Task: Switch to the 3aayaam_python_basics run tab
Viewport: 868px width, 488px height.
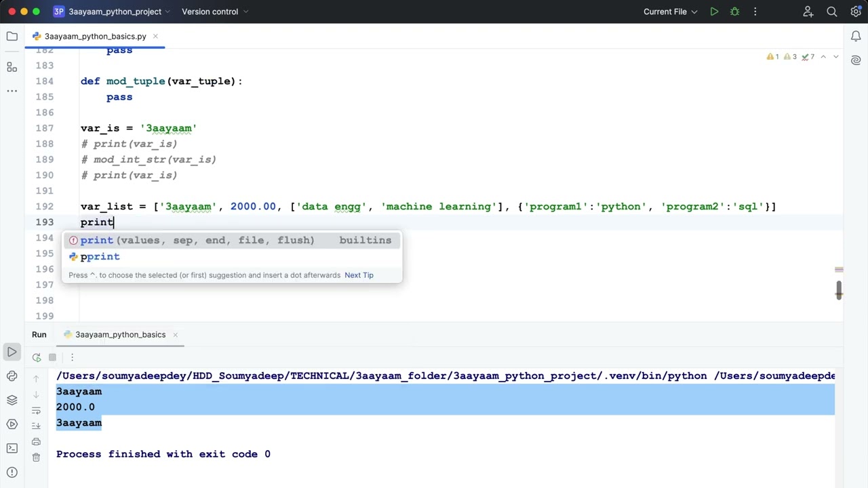Action: [120, 335]
